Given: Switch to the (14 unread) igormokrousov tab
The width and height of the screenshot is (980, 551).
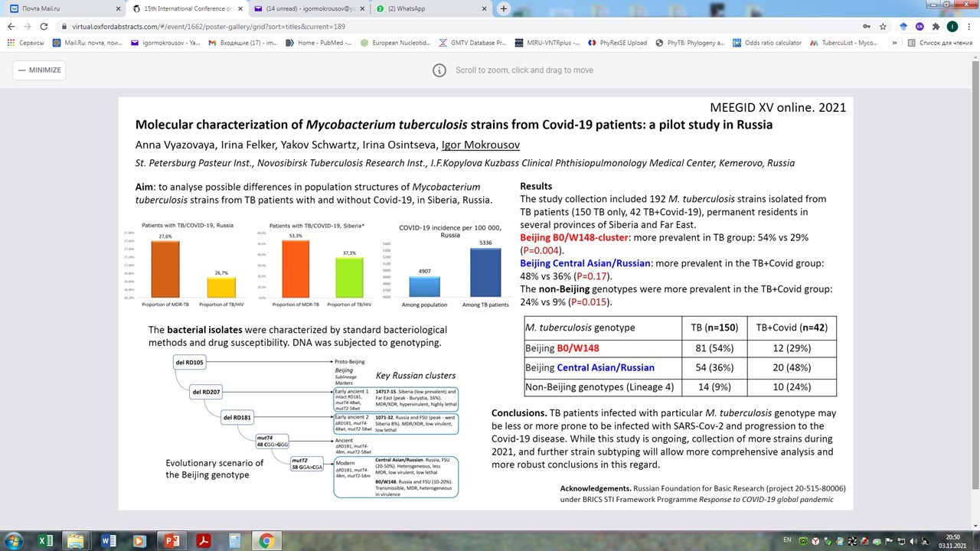Looking at the screenshot, I should tap(309, 9).
